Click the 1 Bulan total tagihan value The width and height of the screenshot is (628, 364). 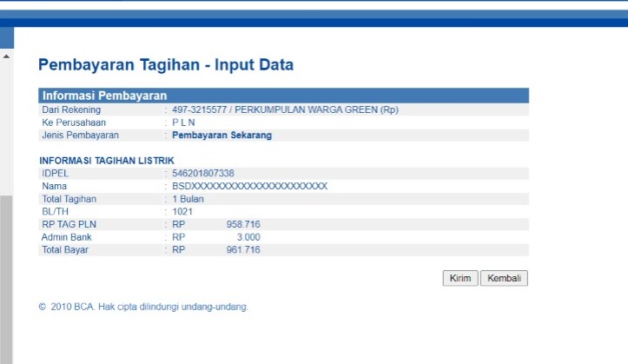point(187,199)
